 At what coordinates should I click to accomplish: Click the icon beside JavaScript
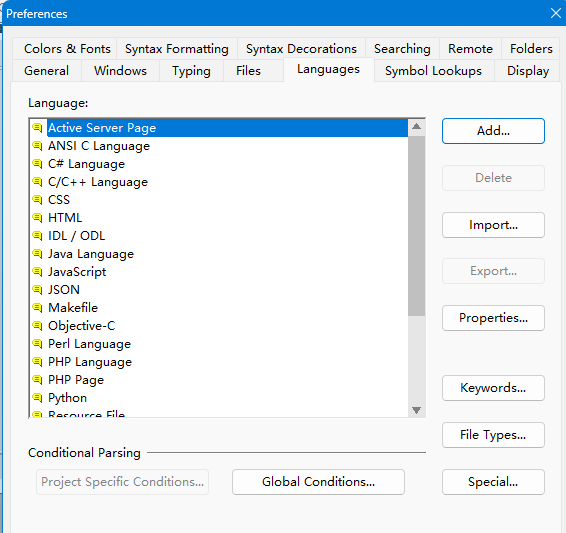point(37,272)
